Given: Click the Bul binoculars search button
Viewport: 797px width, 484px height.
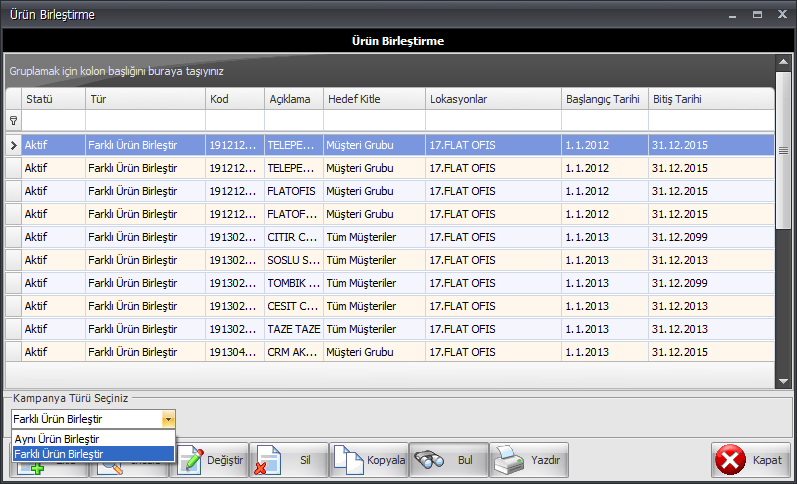Looking at the screenshot, I should point(449,460).
